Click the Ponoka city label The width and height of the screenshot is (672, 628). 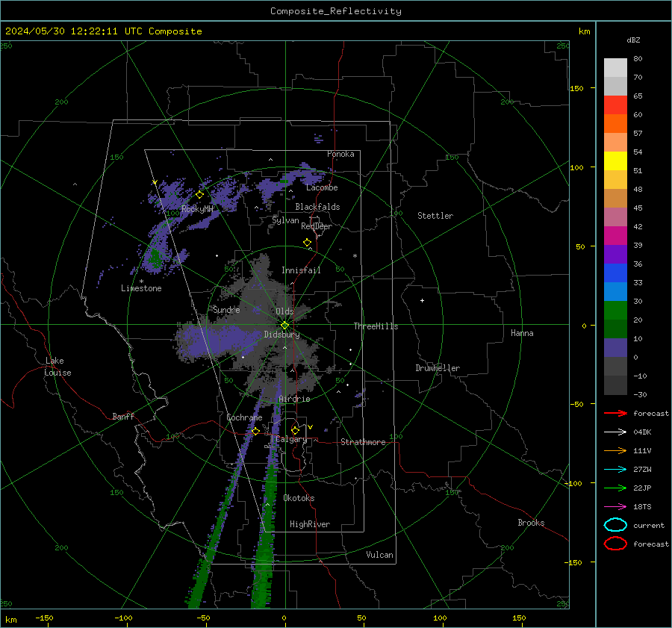pyautogui.click(x=340, y=154)
